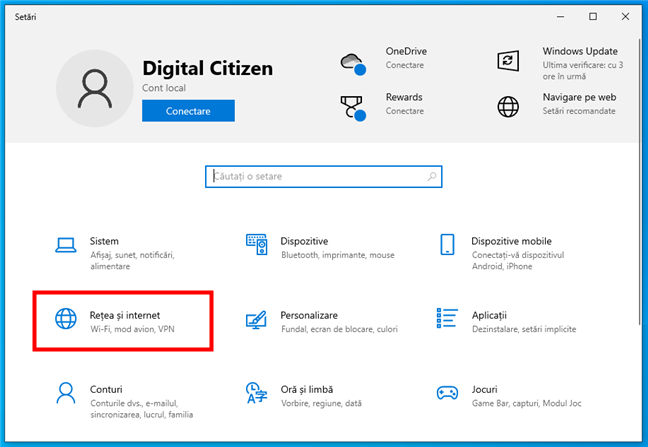This screenshot has width=648, height=447.
Task: Click the Oră și limbă language icon
Action: (257, 393)
